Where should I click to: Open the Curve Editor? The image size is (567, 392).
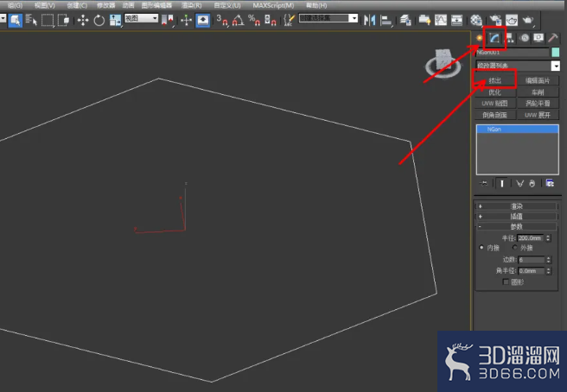tap(441, 20)
